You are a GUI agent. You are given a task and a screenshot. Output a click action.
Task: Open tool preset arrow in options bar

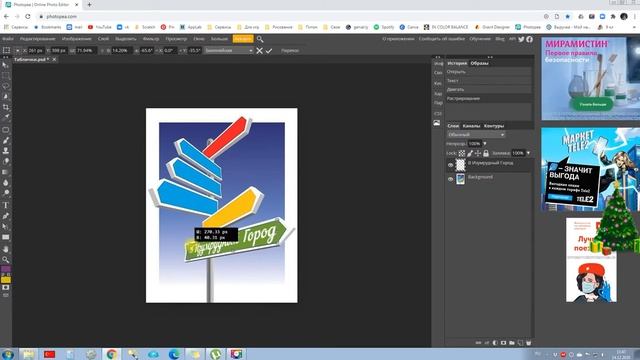(x=18, y=51)
